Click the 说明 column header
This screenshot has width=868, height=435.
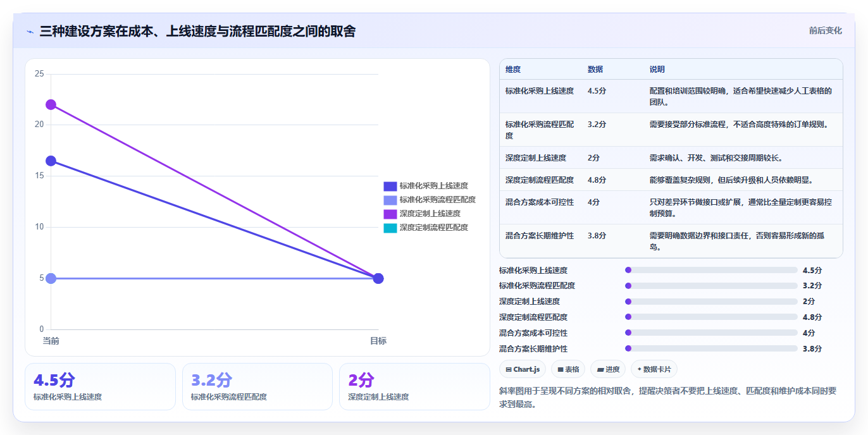(657, 70)
